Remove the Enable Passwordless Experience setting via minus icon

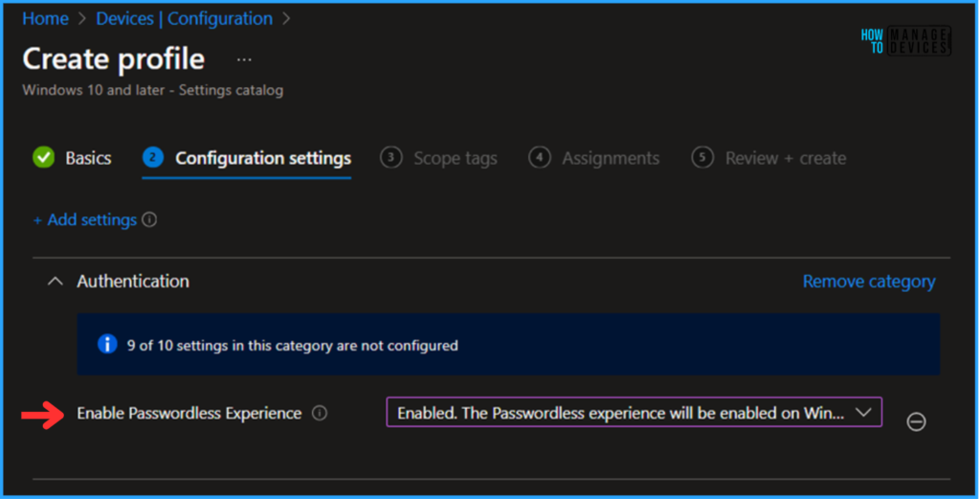click(x=916, y=421)
